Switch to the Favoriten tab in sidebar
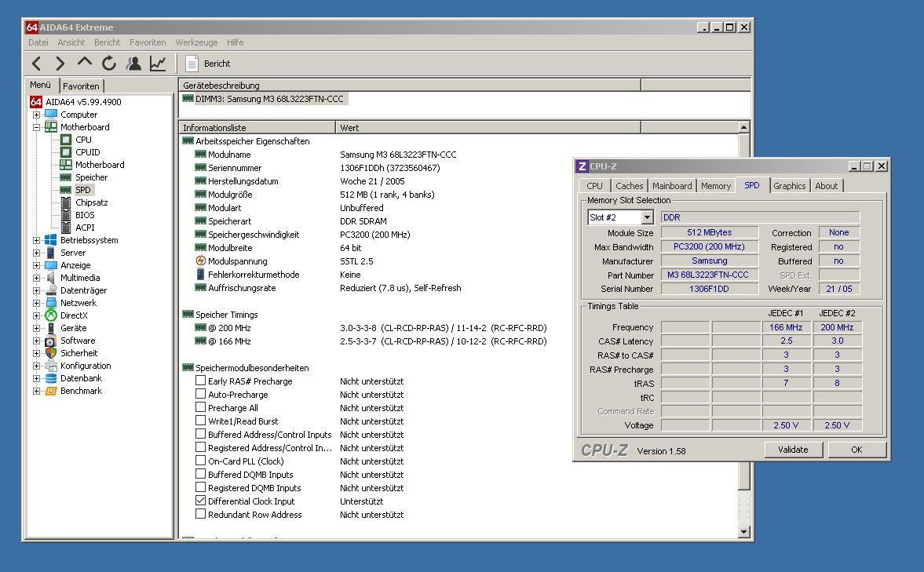 82,86
